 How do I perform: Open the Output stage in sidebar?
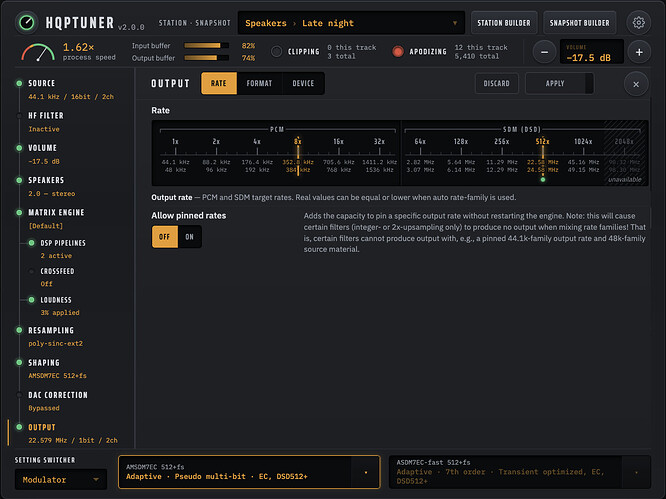coord(42,427)
